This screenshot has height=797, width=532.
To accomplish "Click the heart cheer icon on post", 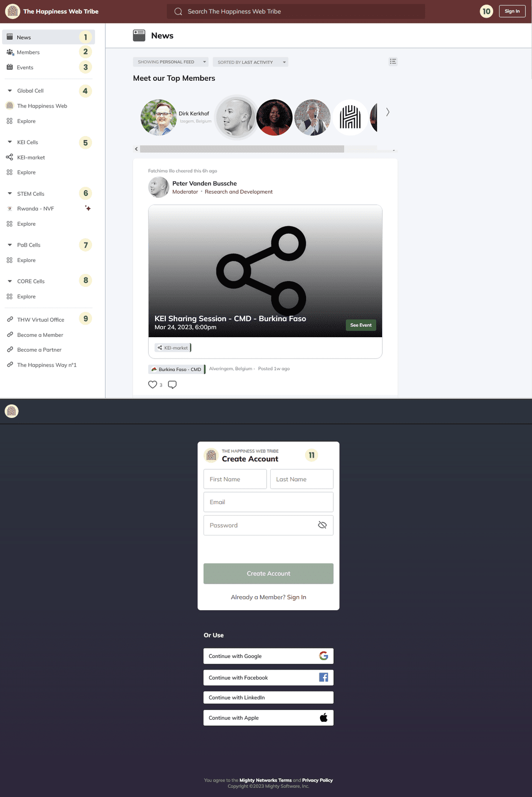I will coord(152,385).
